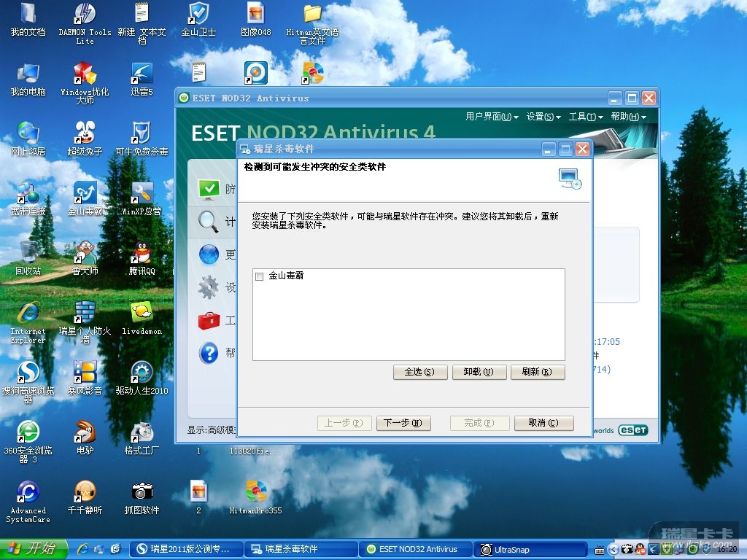
Task: Open 可牛免费杀毒 desktop icon
Action: point(142,139)
